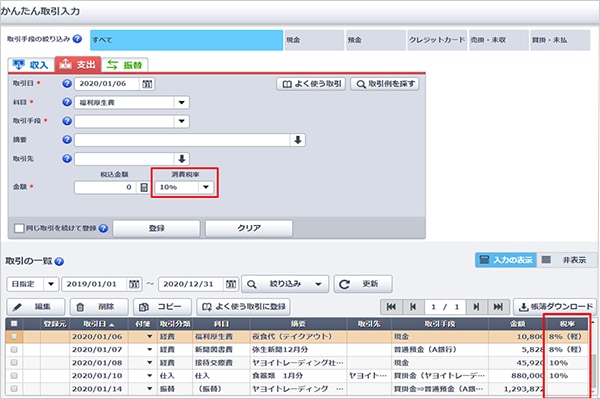Image resolution: width=600 pixels, height=399 pixels.
Task: Click the 摘要 text input
Action: [183, 140]
